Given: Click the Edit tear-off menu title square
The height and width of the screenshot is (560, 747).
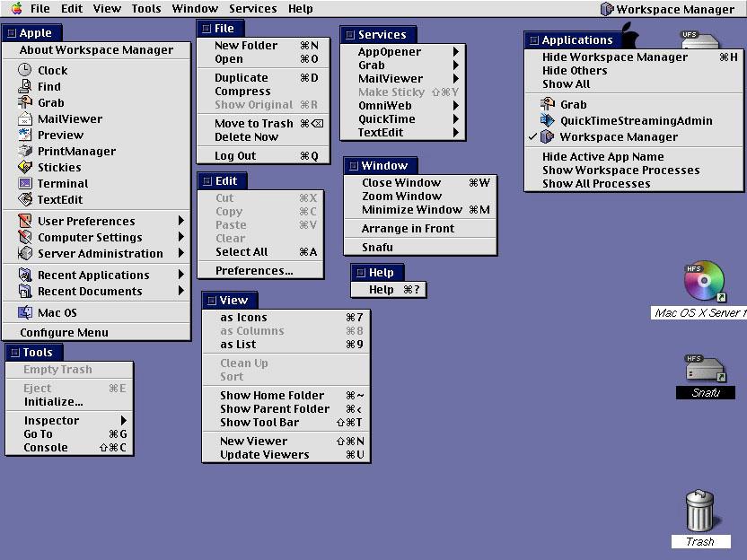Looking at the screenshot, I should (207, 181).
